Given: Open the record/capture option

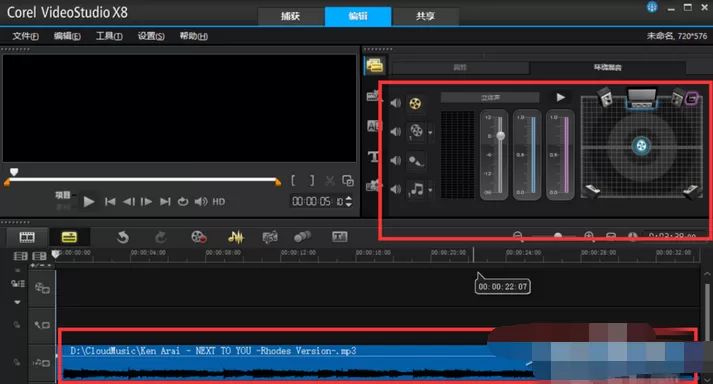Looking at the screenshot, I should point(199,237).
